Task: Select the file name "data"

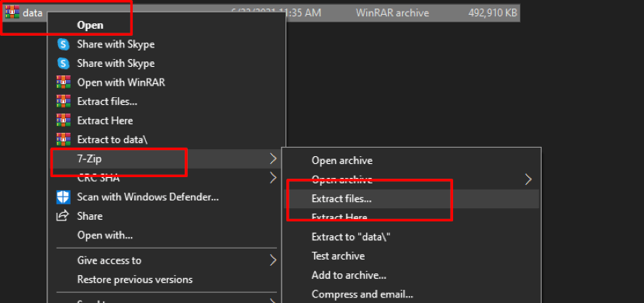Action: (33, 12)
